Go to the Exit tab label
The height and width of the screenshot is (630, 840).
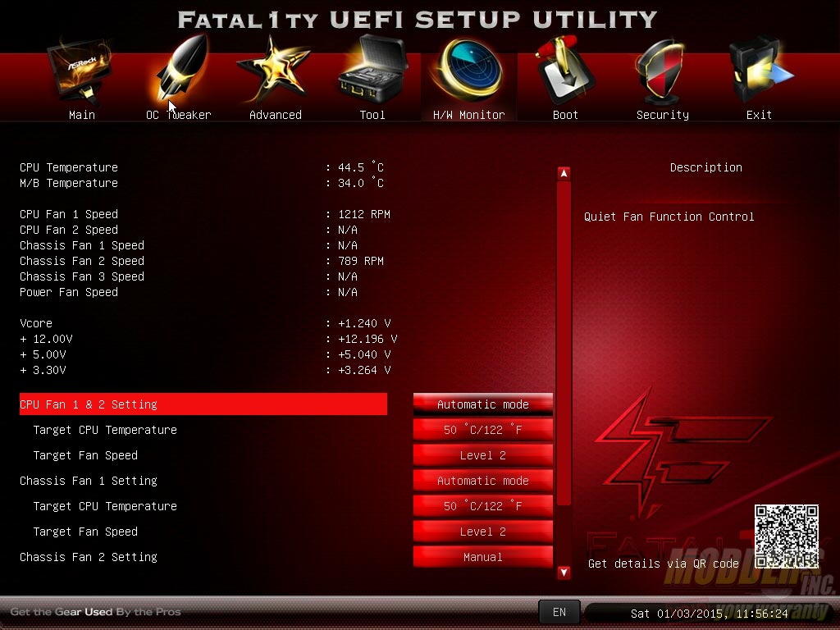pos(759,115)
